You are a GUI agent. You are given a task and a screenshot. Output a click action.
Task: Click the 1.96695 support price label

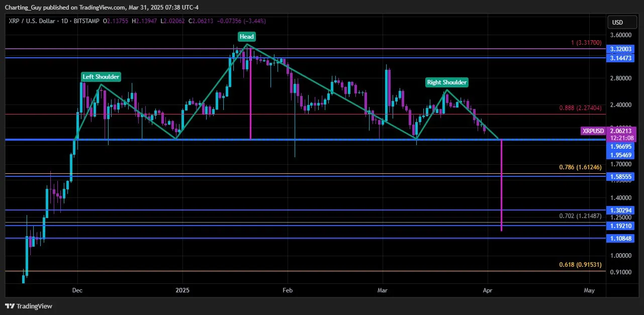pos(621,146)
